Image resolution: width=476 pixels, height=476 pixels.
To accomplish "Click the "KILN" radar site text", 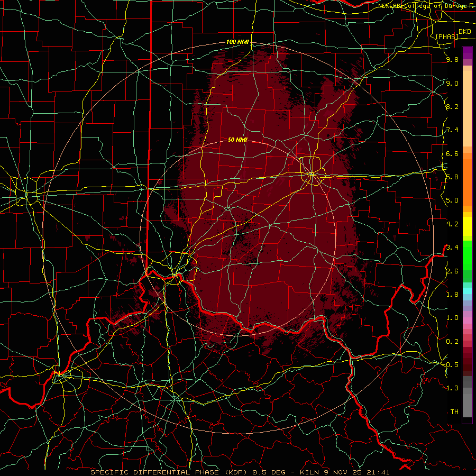I will (x=309, y=472).
